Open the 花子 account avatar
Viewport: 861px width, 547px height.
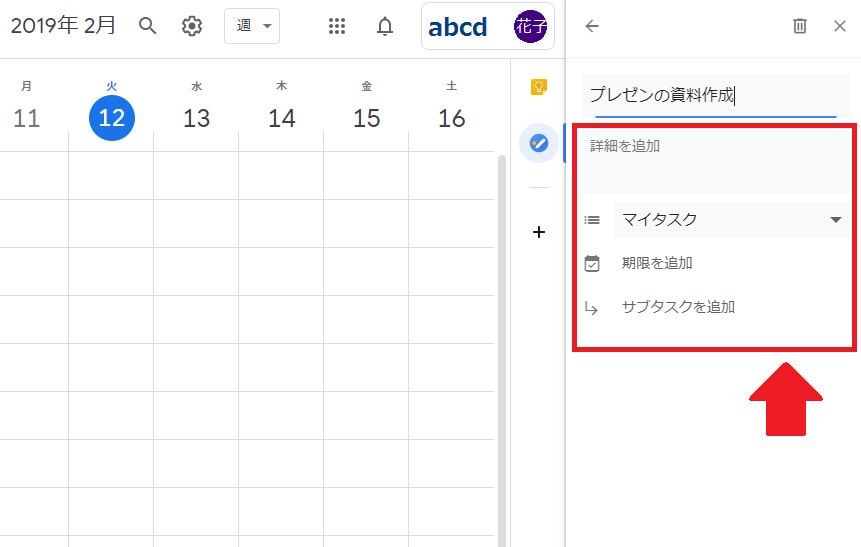click(530, 26)
